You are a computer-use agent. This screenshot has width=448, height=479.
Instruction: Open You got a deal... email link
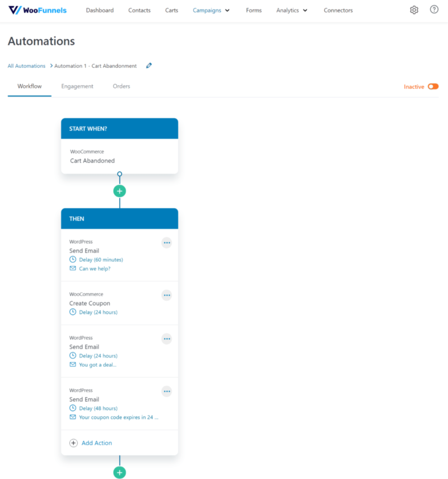point(98,365)
